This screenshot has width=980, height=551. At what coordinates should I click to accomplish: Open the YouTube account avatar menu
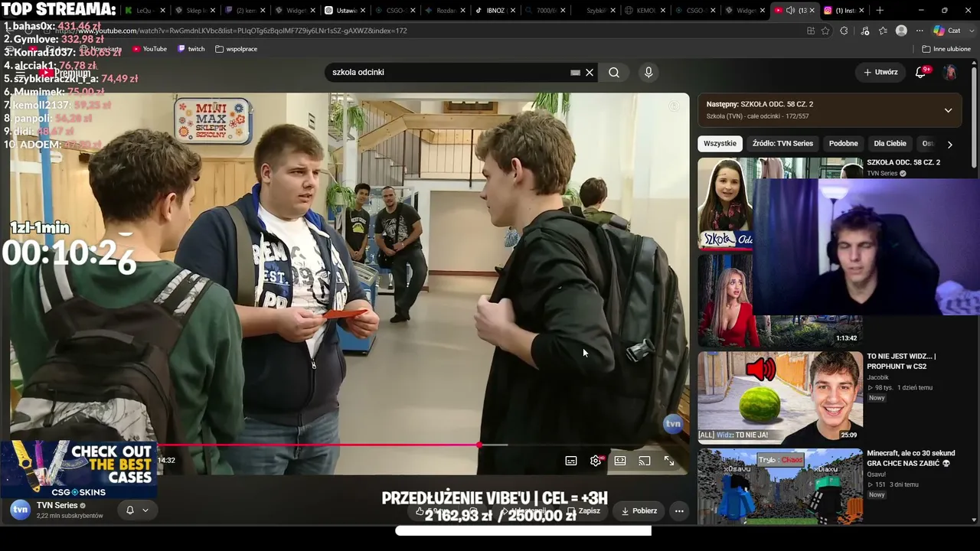[950, 72]
